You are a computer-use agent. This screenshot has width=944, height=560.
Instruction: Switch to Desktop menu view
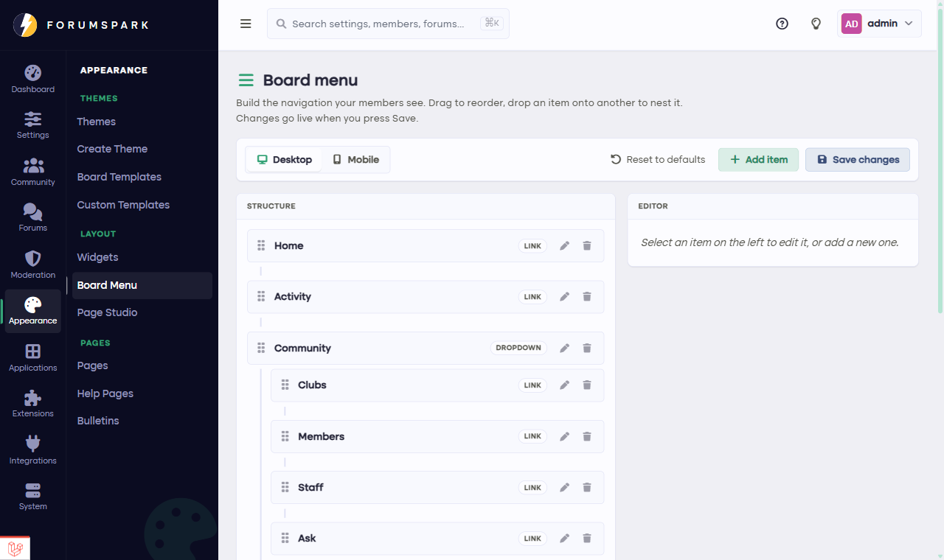tap(284, 160)
